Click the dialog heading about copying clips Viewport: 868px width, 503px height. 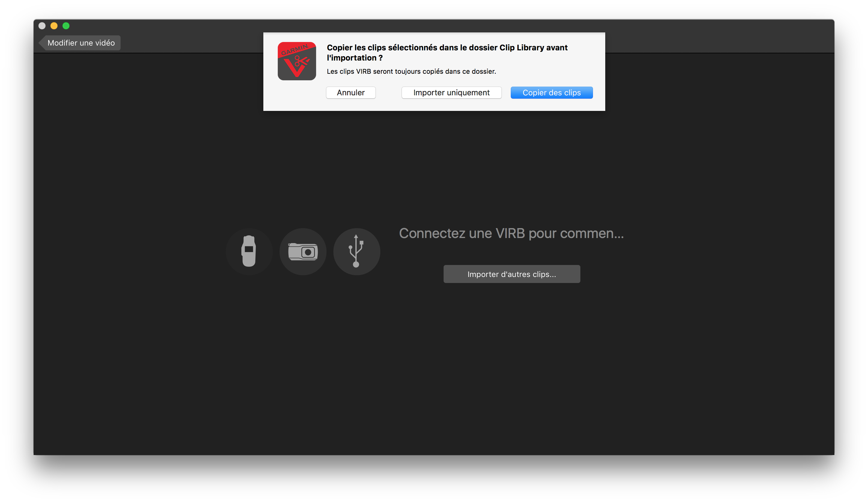[x=447, y=53]
